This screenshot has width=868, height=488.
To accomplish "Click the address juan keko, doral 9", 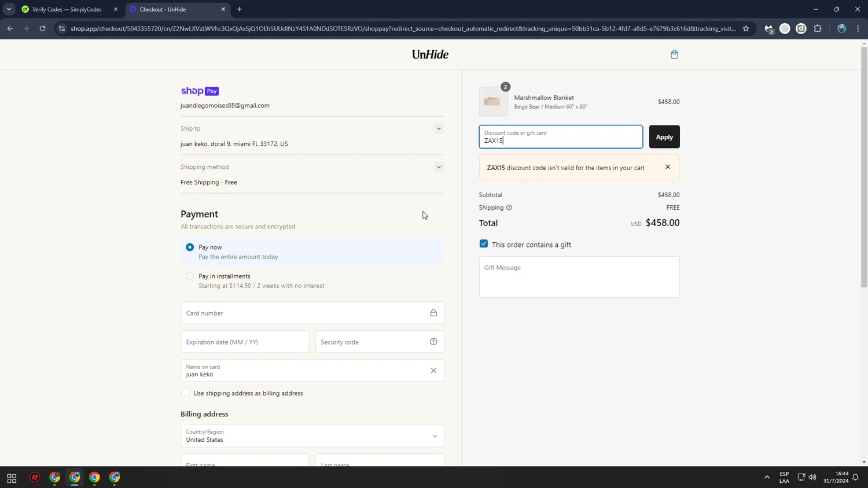I will pos(234,143).
